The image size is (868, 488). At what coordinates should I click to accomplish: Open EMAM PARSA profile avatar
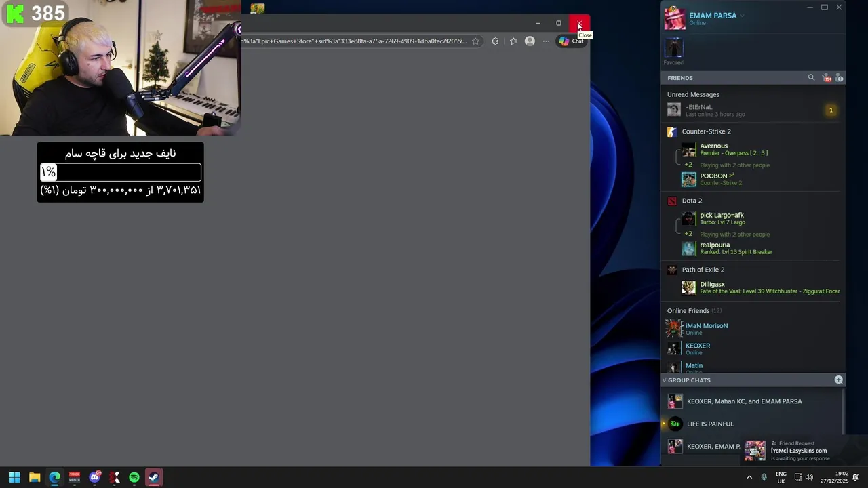tap(675, 18)
